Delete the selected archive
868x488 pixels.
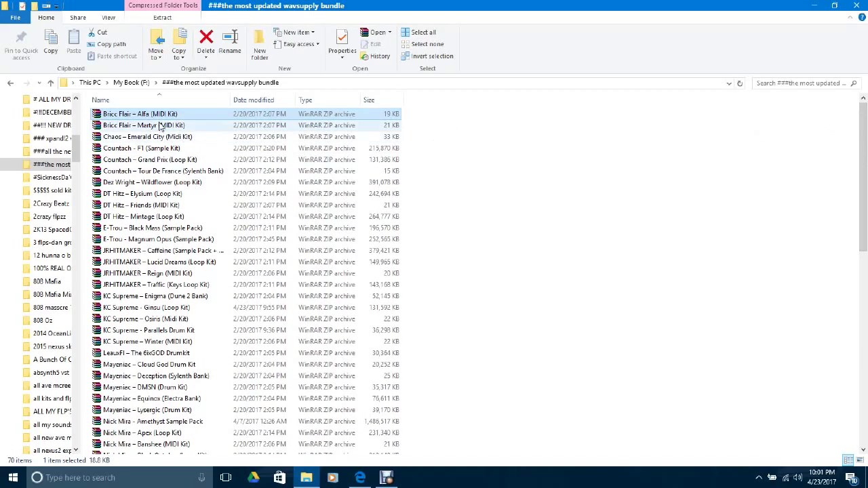(x=205, y=41)
